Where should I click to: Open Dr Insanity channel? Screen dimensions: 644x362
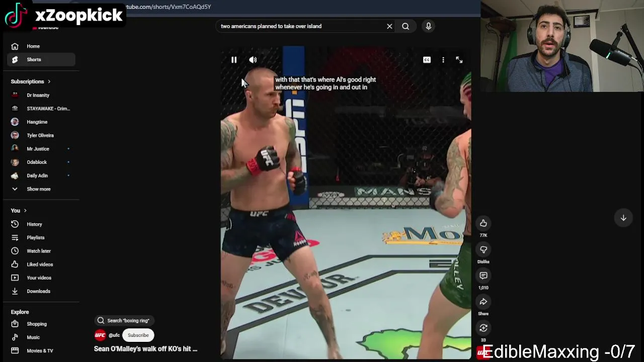coord(41,95)
